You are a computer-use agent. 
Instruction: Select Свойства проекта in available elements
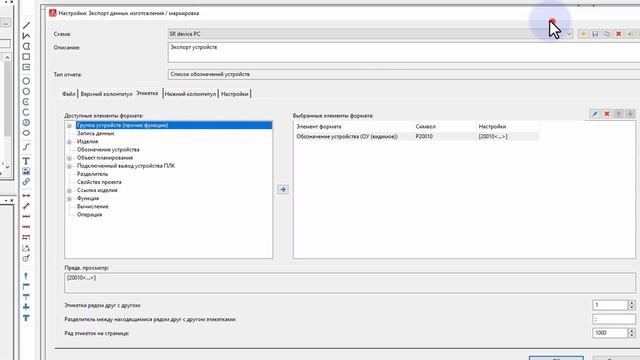coord(99,182)
